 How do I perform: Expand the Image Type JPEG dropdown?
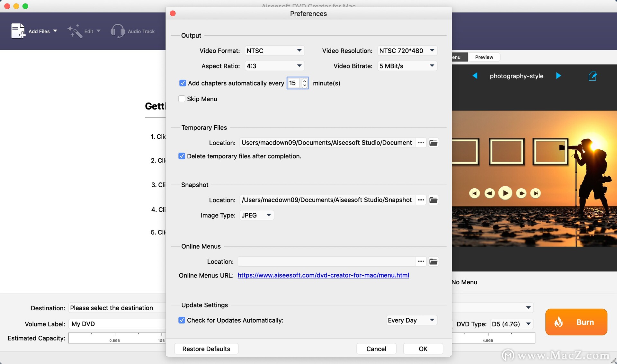pos(256,215)
